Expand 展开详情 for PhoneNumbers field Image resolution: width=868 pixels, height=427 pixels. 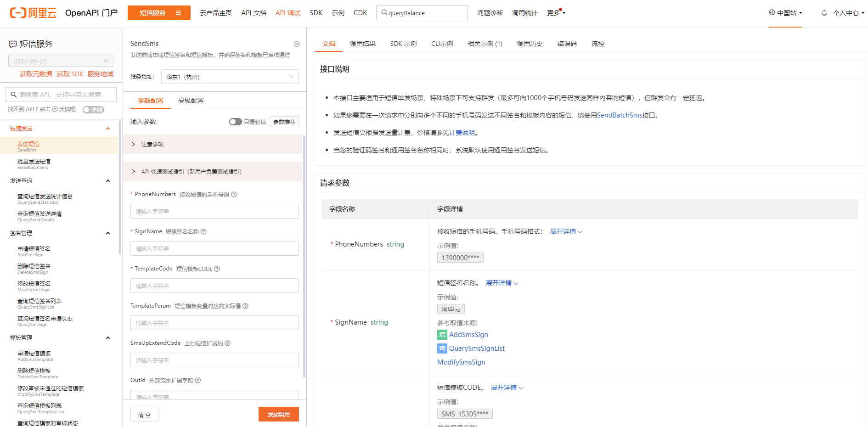566,231
